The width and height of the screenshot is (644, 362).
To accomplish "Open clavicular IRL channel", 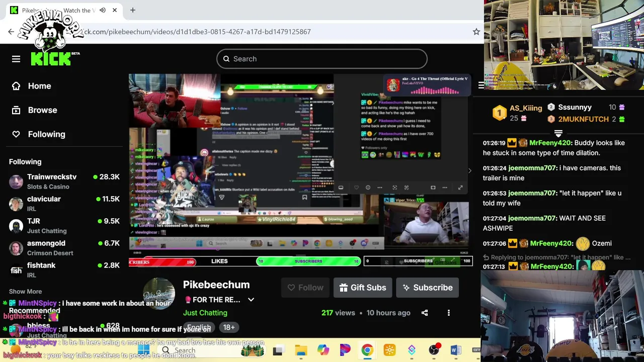I will tap(64, 204).
